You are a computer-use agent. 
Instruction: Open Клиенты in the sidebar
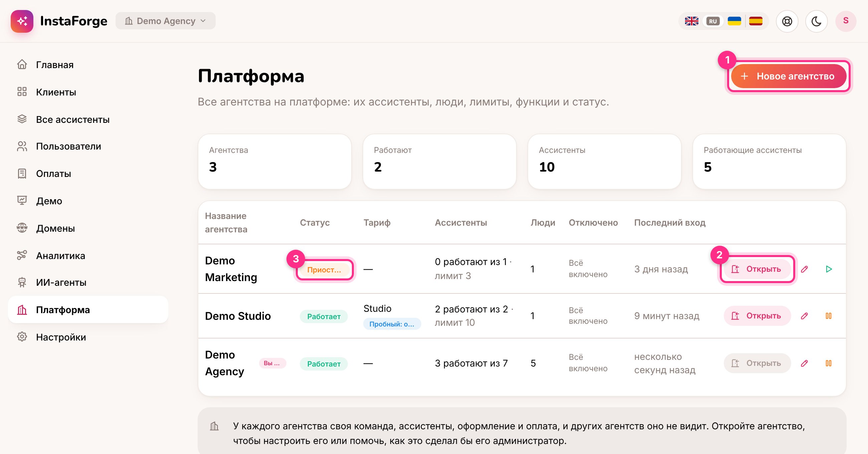pos(88,92)
